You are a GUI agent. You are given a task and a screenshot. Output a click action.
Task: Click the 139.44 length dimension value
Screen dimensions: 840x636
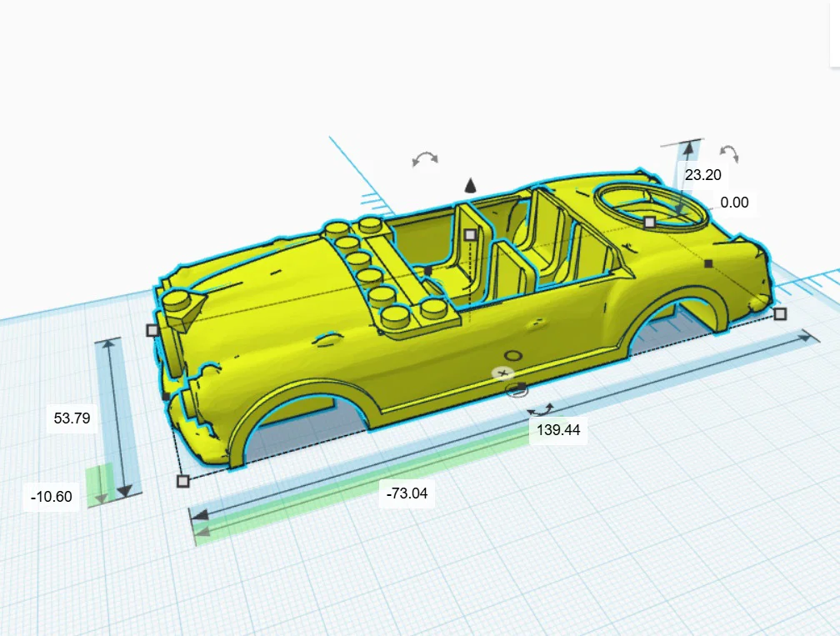558,430
